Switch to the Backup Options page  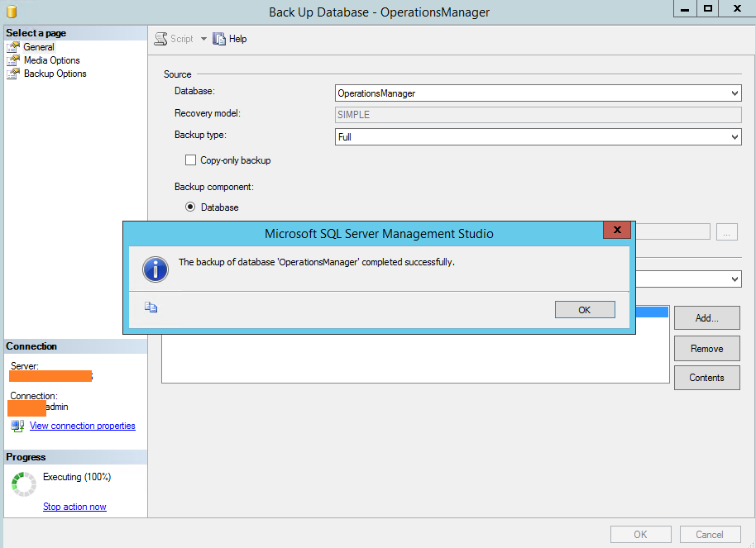pyautogui.click(x=55, y=74)
